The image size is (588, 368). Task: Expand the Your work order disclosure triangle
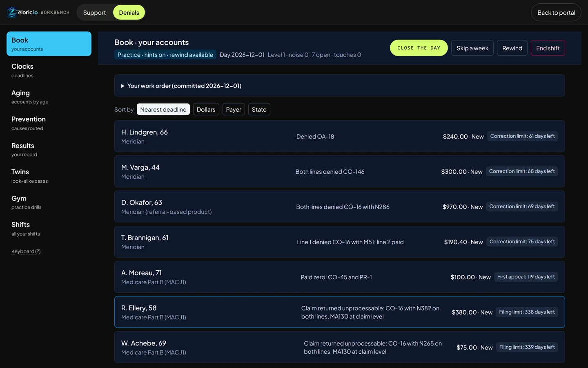point(122,86)
